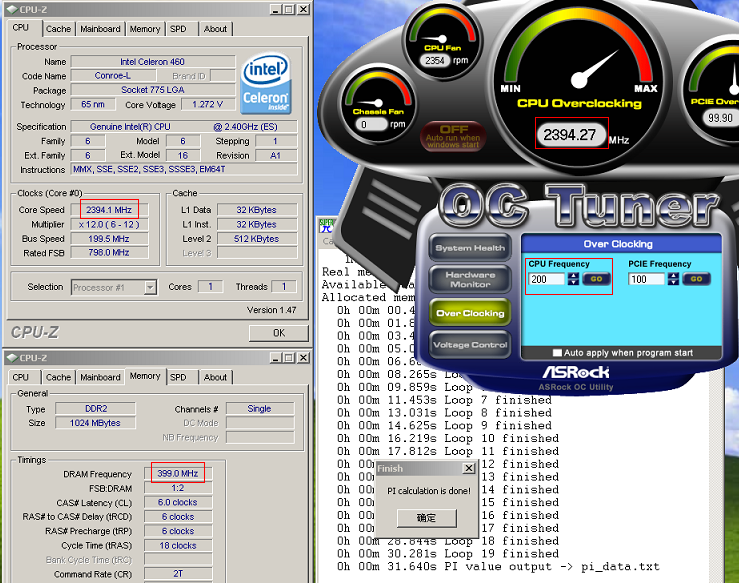Image resolution: width=739 pixels, height=583 pixels.
Task: Select Over Clocking section in OC Tuner
Action: pyautogui.click(x=470, y=313)
